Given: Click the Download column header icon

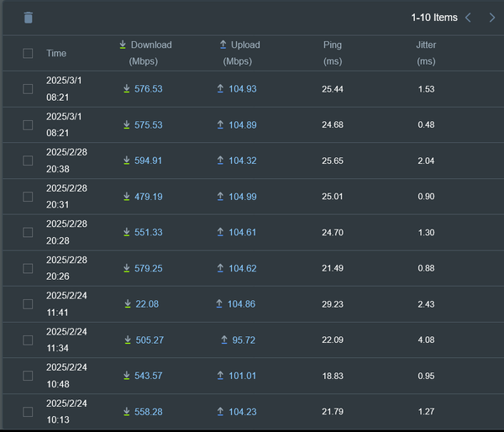Looking at the screenshot, I should 123,45.
